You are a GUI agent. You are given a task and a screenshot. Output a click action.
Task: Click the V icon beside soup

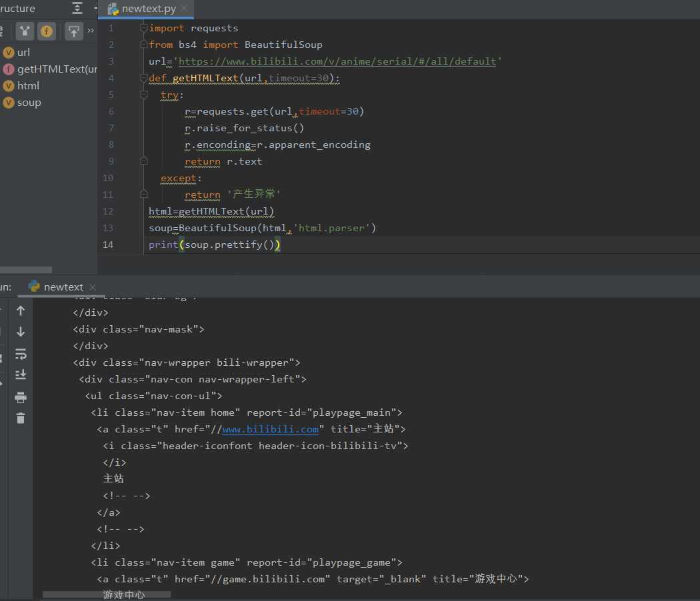pyautogui.click(x=9, y=103)
